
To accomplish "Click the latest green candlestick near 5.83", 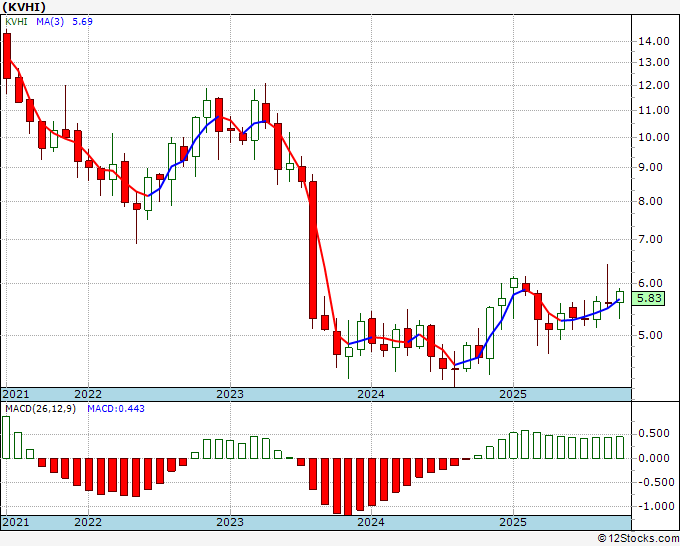I will [x=620, y=297].
